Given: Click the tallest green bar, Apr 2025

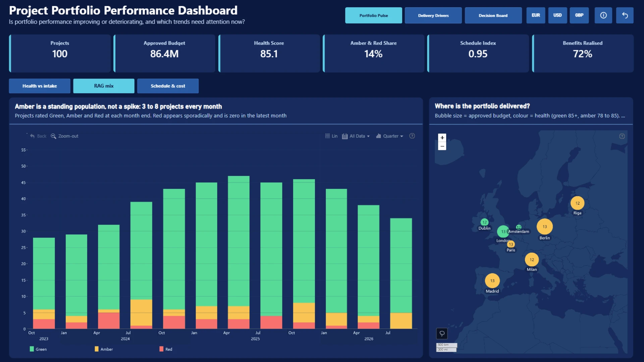Looking at the screenshot, I should tap(238, 241).
